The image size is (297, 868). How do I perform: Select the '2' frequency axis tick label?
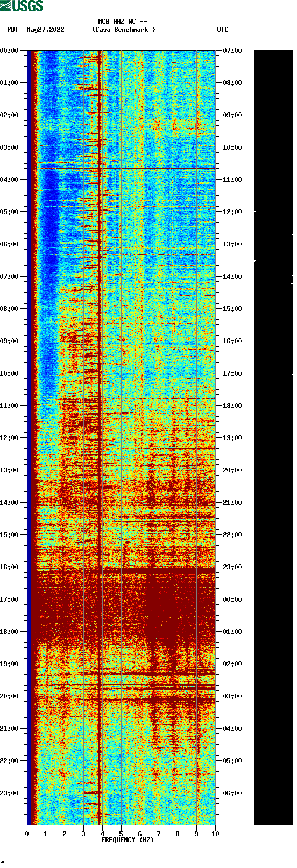coord(65,834)
